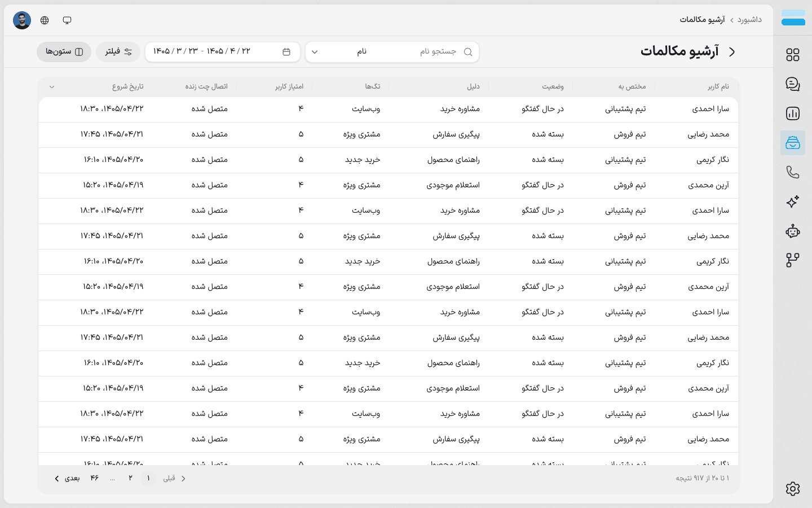Click the blue app logo

pos(793,18)
